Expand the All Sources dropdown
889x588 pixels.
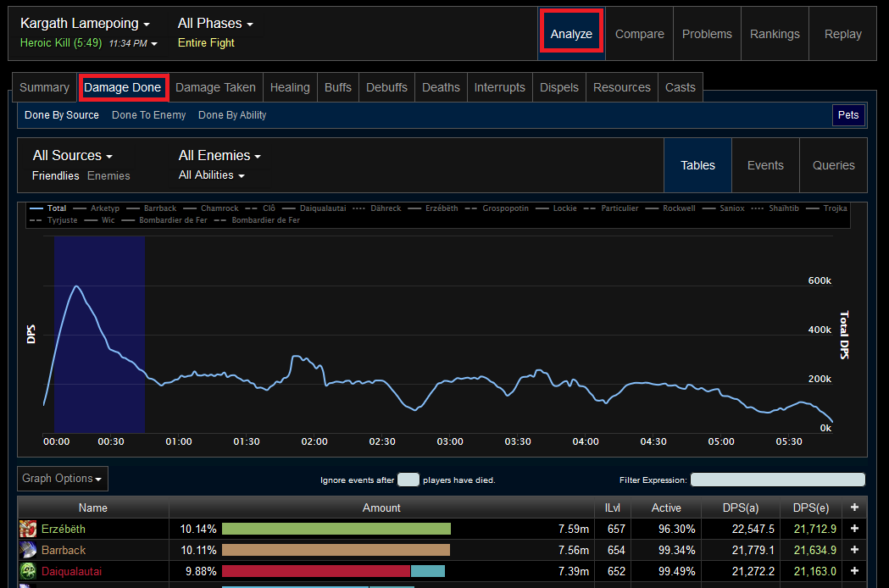[73, 155]
